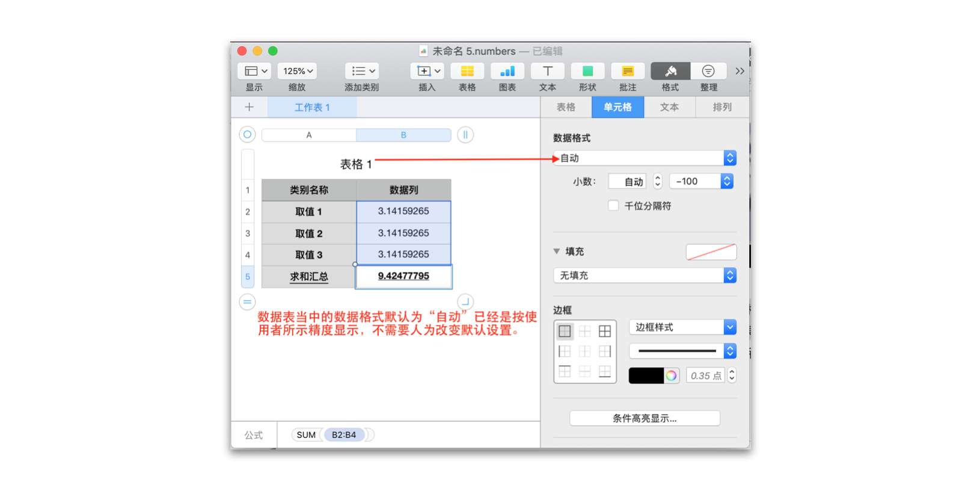Toggle the Format (格式) brush panel
This screenshot has width=980, height=491.
pyautogui.click(x=670, y=72)
